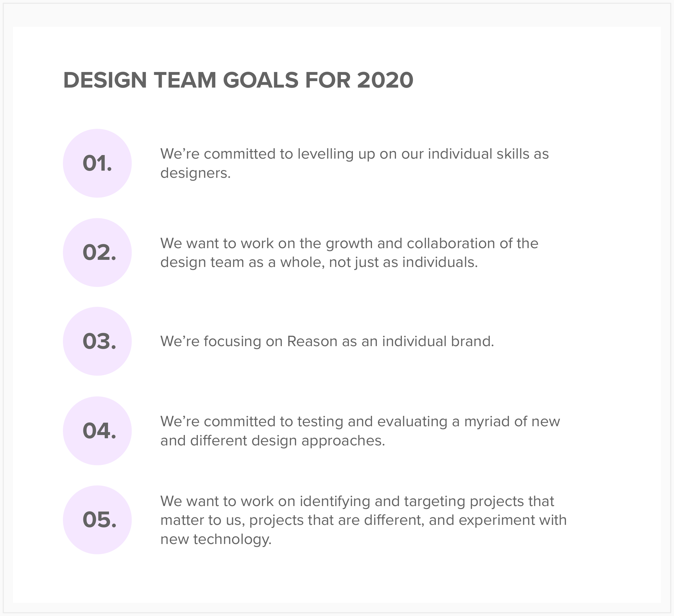This screenshot has width=674, height=616.
Task: Click the 01. purple circle badge
Action: tap(97, 163)
